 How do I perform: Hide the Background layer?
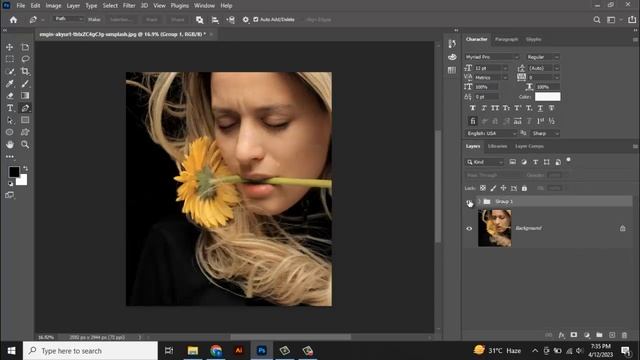[x=469, y=229]
